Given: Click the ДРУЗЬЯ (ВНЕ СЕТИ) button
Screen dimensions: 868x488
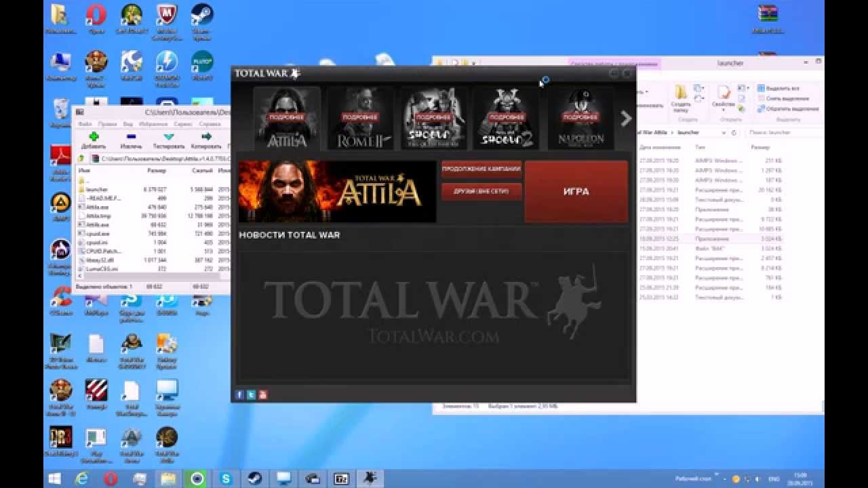Looking at the screenshot, I should 481,192.
